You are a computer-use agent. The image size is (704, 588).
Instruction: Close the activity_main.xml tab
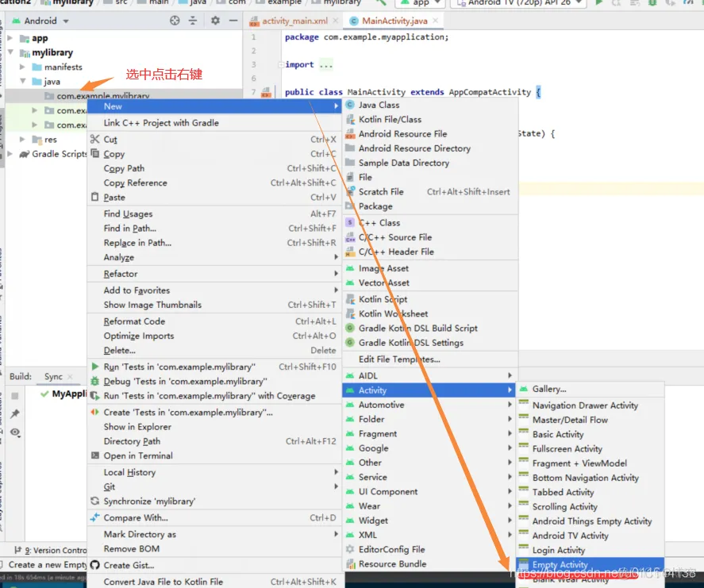[336, 21]
